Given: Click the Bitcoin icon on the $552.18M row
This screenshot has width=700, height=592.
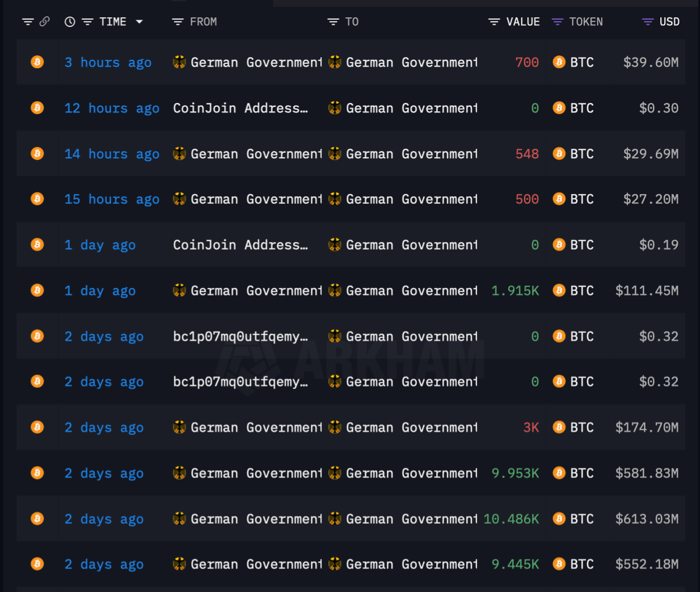Looking at the screenshot, I should point(37,564).
